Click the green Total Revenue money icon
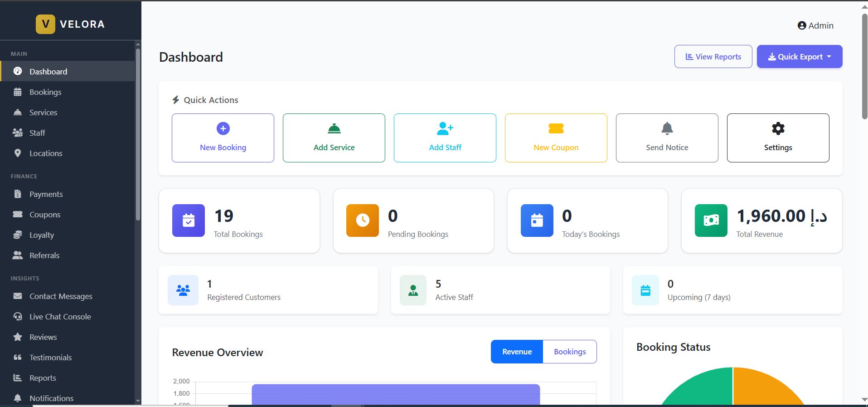868x407 pixels. pyautogui.click(x=711, y=221)
